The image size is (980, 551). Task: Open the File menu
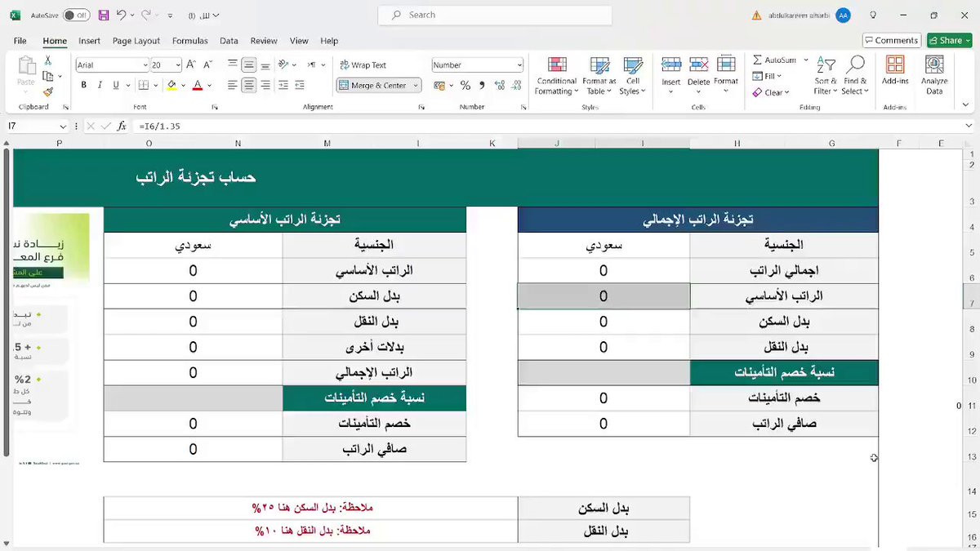[x=20, y=41]
